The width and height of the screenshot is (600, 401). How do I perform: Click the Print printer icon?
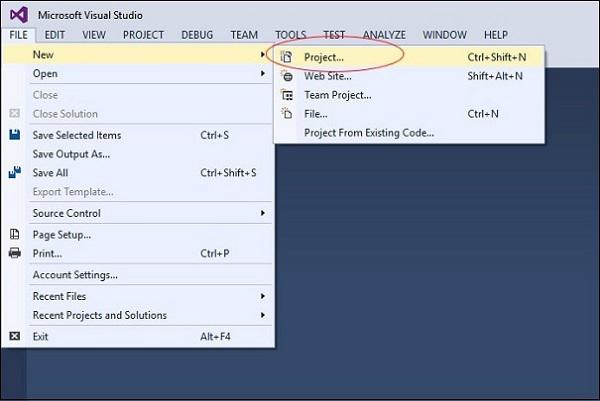pos(15,253)
